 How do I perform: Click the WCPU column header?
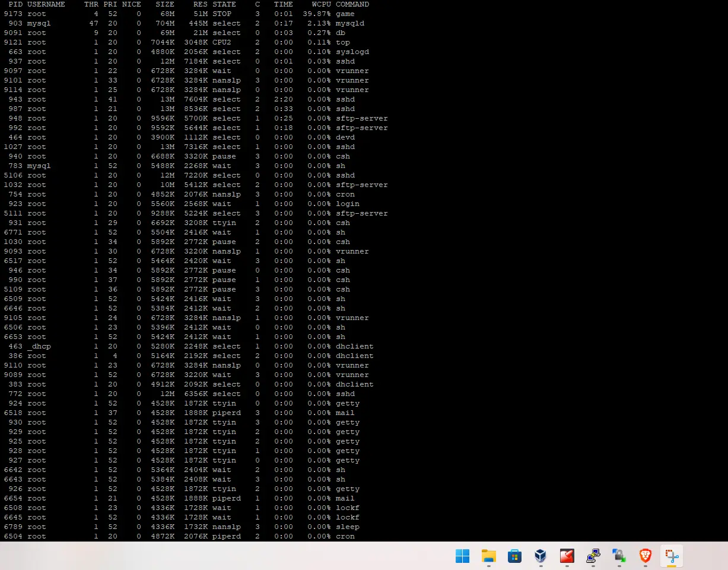tap(321, 4)
